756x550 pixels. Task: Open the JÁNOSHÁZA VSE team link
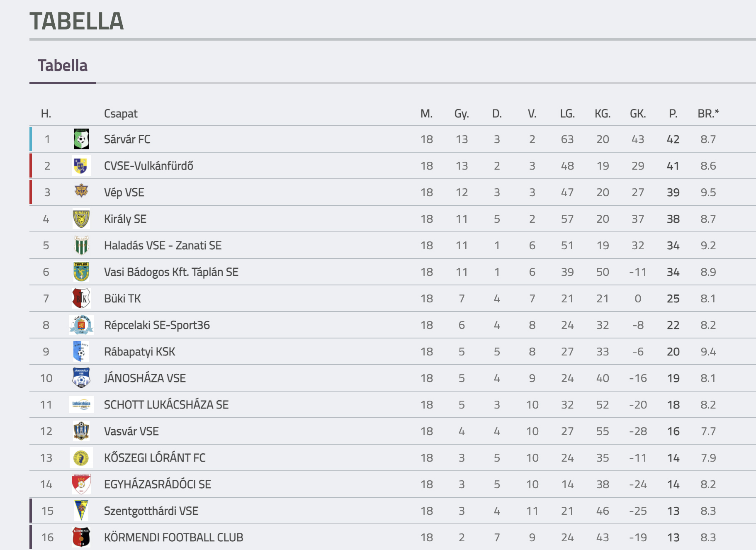(x=145, y=378)
